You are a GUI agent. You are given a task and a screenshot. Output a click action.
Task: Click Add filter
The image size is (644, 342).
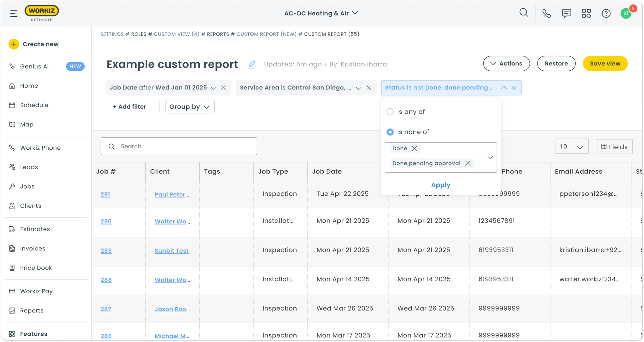(x=129, y=107)
